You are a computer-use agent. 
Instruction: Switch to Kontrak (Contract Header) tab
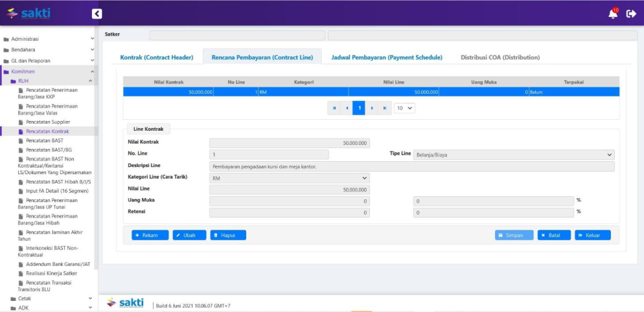point(157,57)
